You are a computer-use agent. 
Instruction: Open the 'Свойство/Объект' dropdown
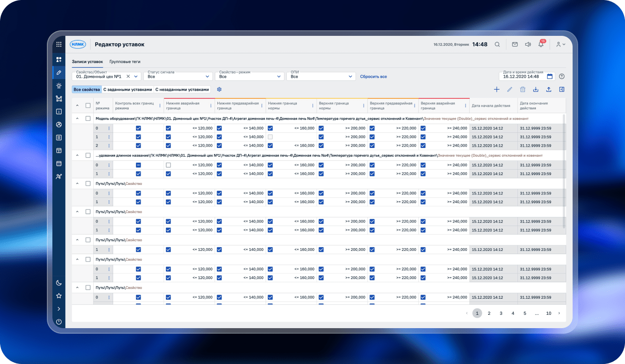tap(107, 76)
